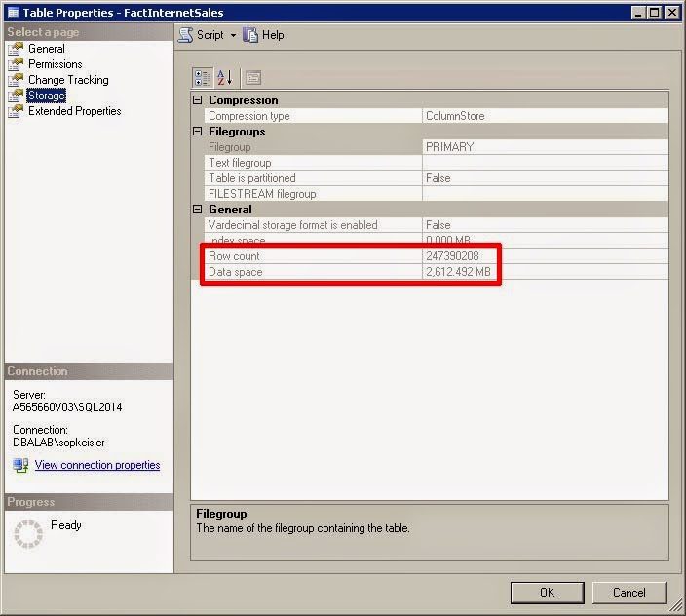The width and height of the screenshot is (686, 616).
Task: Click the PRIMARY filegroup value
Action: [450, 147]
